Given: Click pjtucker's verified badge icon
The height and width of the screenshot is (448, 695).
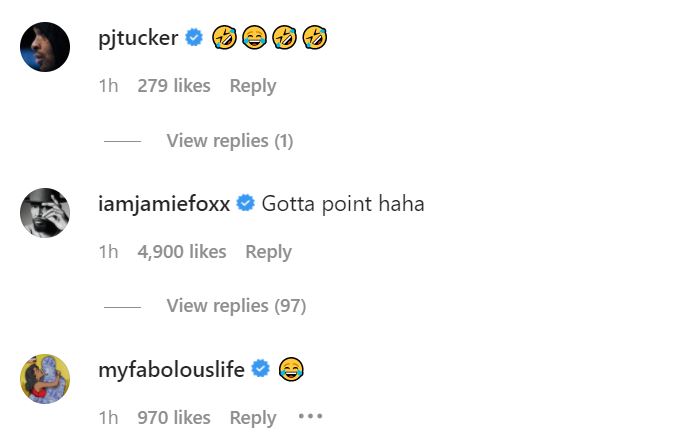Looking at the screenshot, I should click(x=195, y=39).
